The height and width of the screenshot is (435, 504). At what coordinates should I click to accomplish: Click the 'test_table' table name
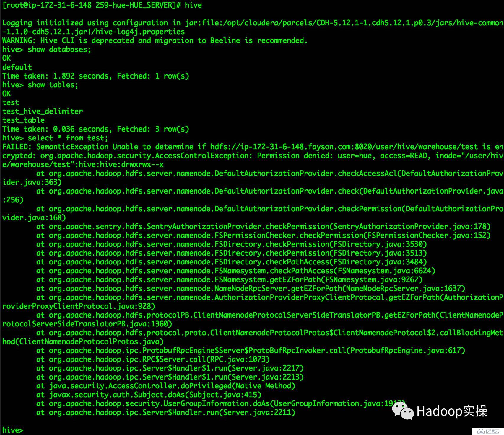[24, 120]
